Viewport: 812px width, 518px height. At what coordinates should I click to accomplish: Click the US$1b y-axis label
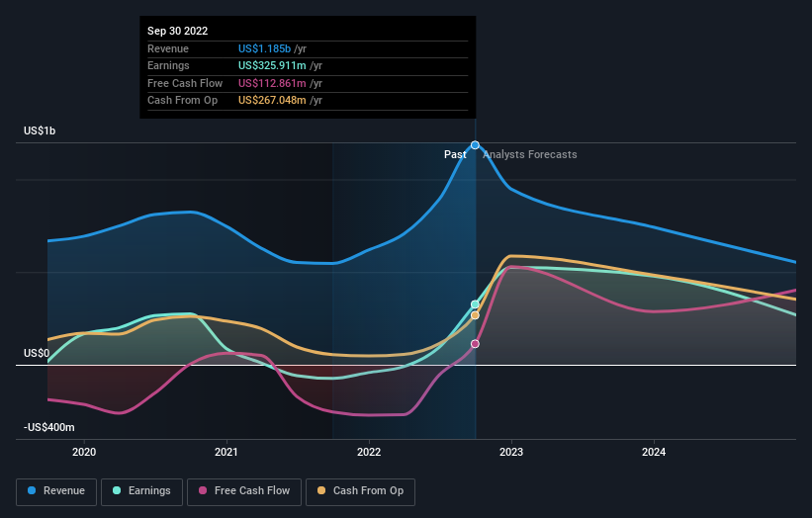tap(40, 130)
